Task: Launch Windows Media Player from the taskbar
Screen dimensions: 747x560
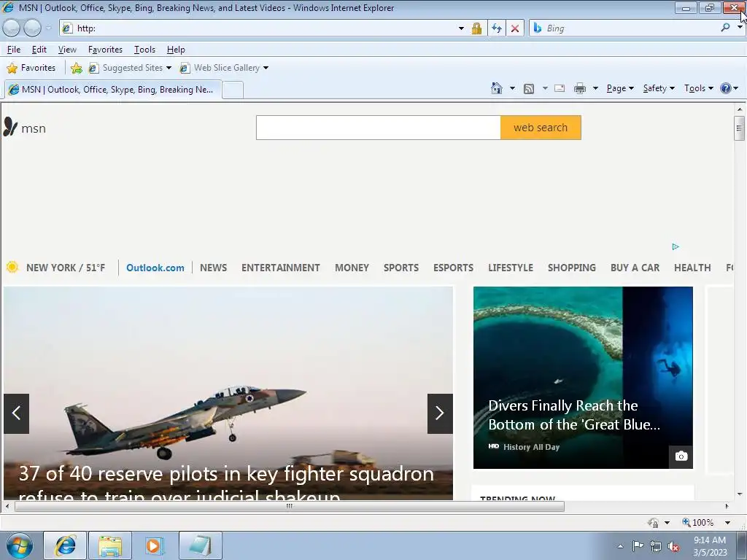Action: 155,545
